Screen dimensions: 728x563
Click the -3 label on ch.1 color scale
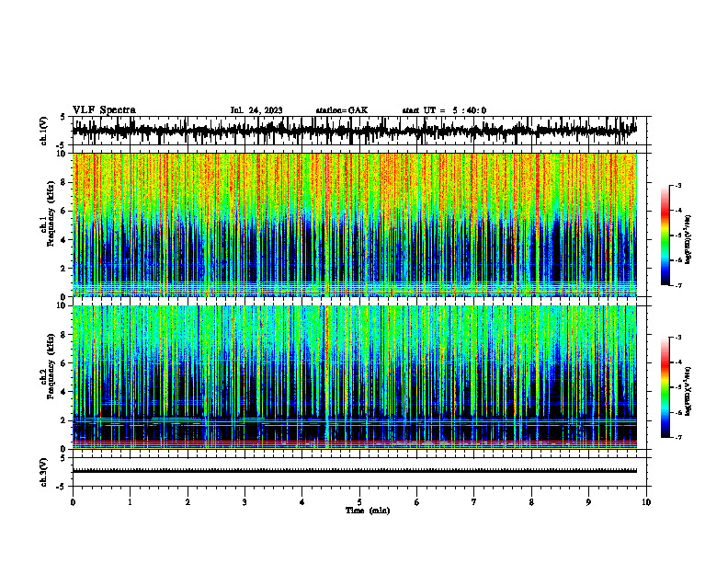(x=677, y=185)
